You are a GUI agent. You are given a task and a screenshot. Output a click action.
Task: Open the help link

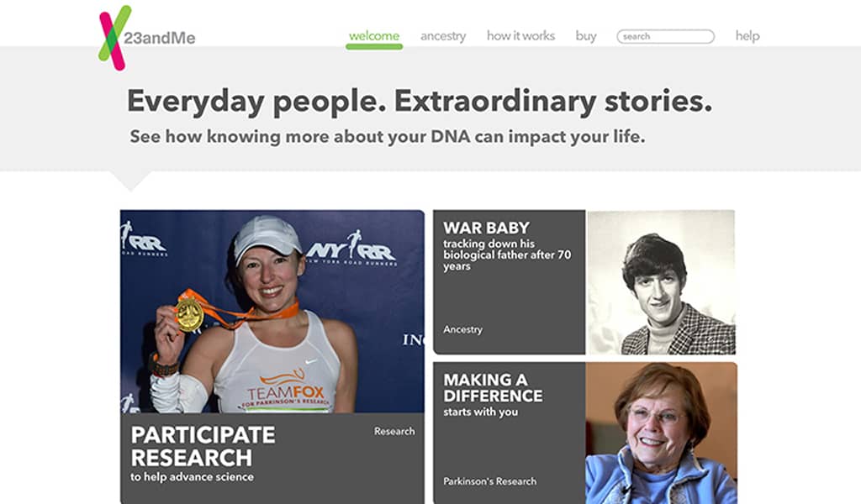click(747, 36)
